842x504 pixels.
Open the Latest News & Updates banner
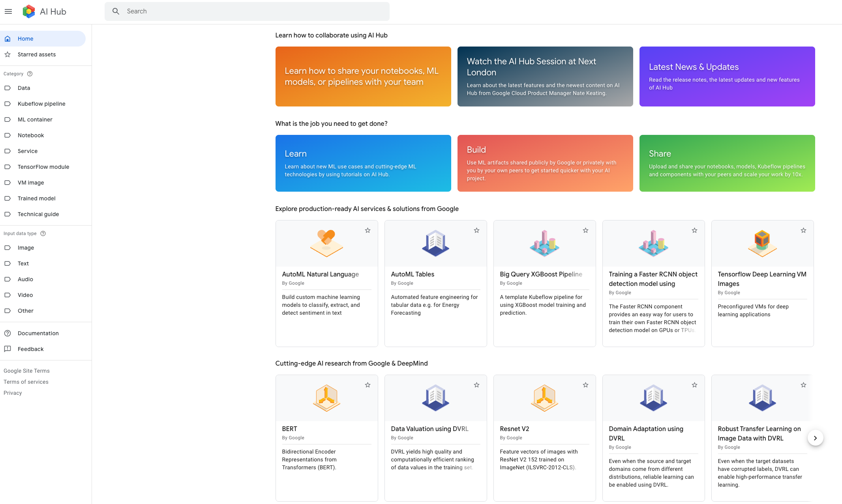click(x=727, y=77)
